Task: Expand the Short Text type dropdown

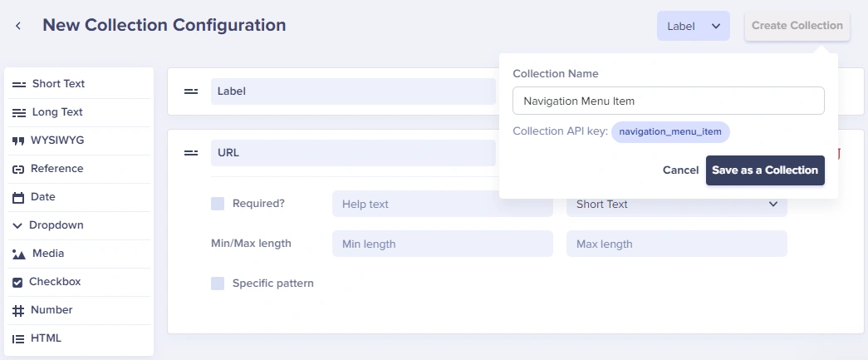Action: tap(676, 204)
